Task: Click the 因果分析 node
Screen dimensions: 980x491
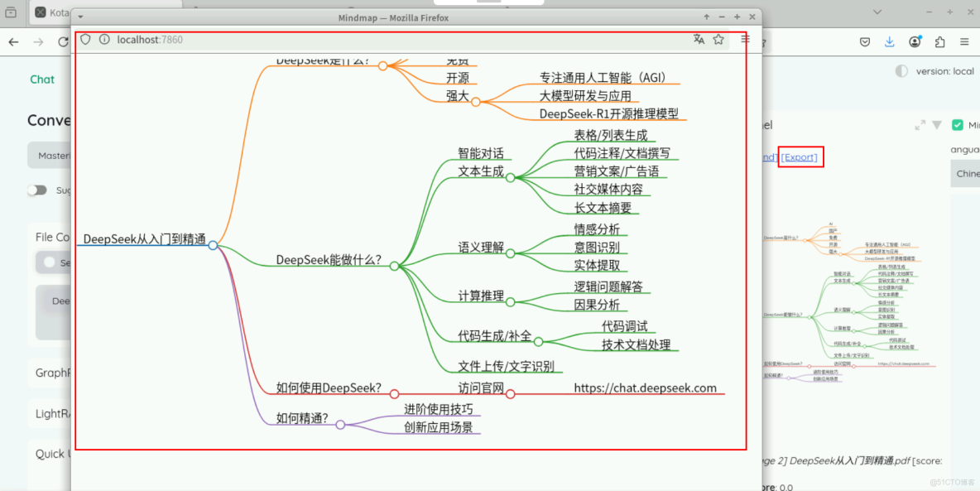Action: coord(597,305)
